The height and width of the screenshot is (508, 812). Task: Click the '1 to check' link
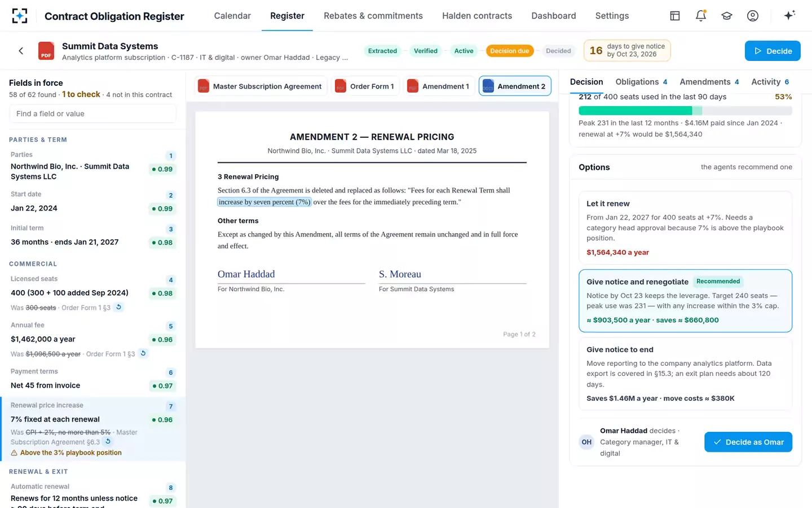81,94
